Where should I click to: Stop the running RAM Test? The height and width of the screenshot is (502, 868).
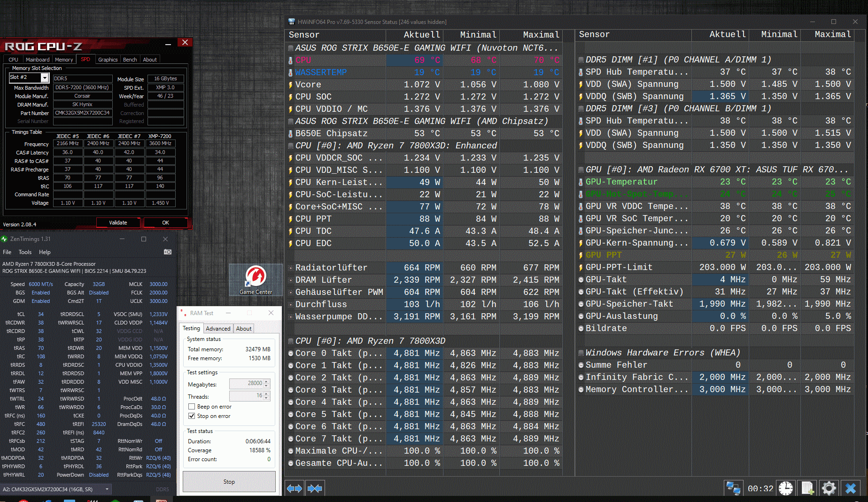point(229,482)
